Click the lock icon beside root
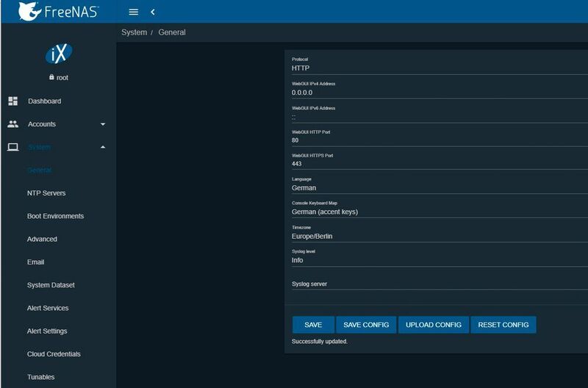 click(51, 77)
